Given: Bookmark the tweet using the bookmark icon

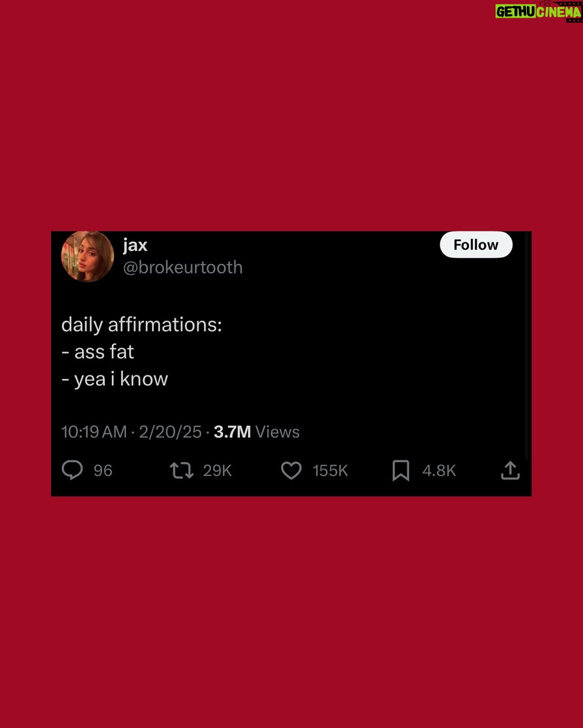Looking at the screenshot, I should click(x=401, y=471).
